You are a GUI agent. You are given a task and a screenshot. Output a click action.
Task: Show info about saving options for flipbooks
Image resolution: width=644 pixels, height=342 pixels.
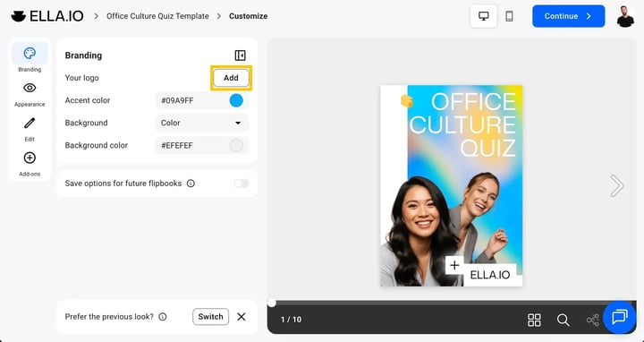coord(191,184)
